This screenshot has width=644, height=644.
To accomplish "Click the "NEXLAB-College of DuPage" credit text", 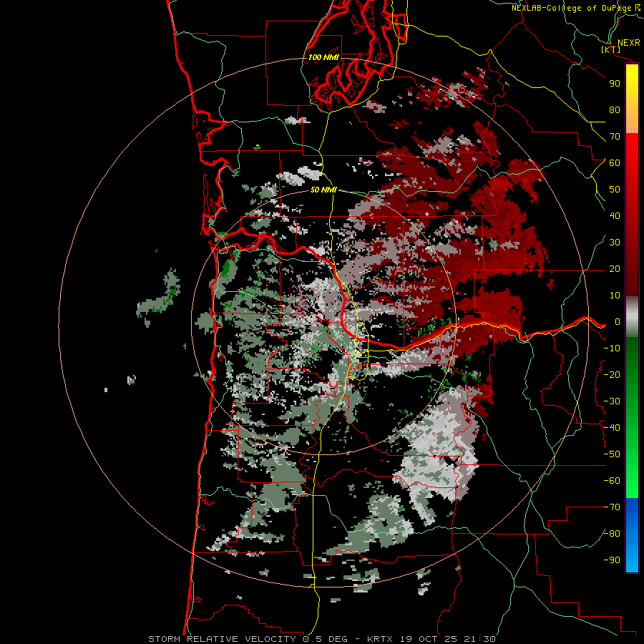I will click(x=572, y=8).
